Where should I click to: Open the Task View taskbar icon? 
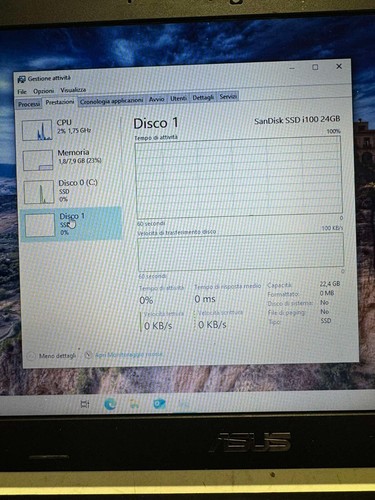point(85,404)
